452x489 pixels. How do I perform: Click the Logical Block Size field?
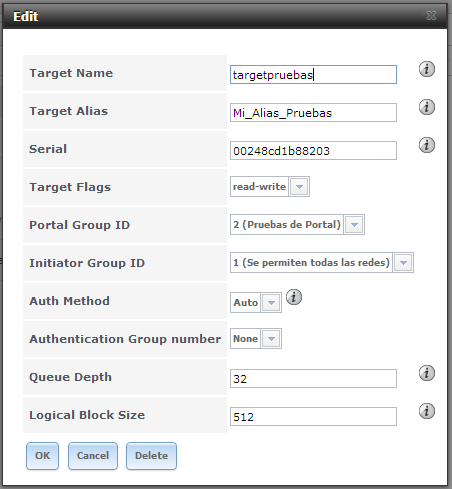(313, 417)
